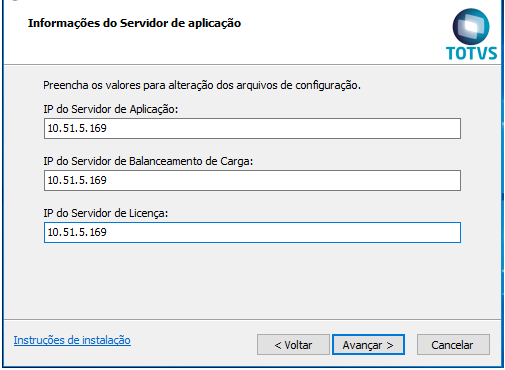Click the 10.51.5.169 text in the Aplicação field

(x=77, y=128)
